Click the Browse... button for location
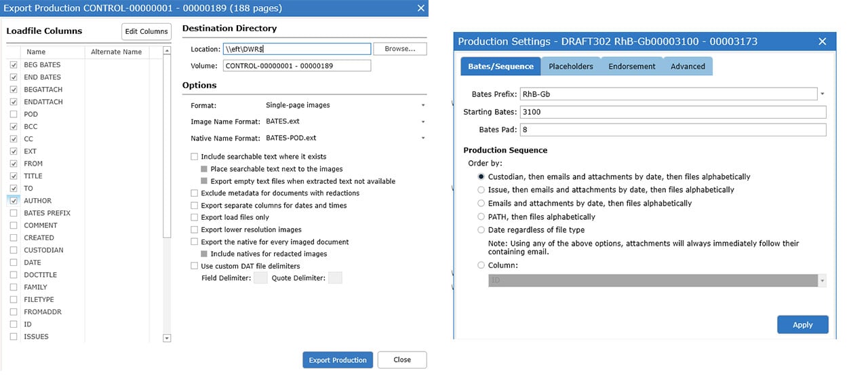The image size is (868, 380). [x=400, y=49]
